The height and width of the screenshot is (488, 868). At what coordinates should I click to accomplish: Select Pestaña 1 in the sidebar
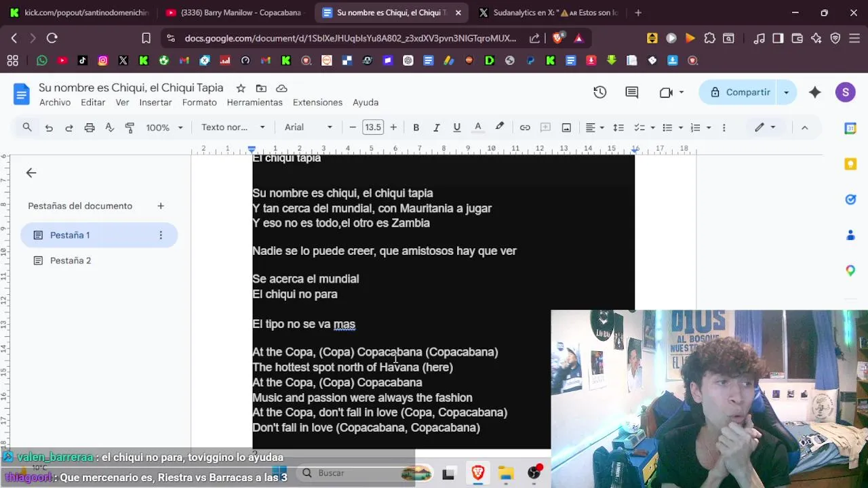(x=99, y=235)
